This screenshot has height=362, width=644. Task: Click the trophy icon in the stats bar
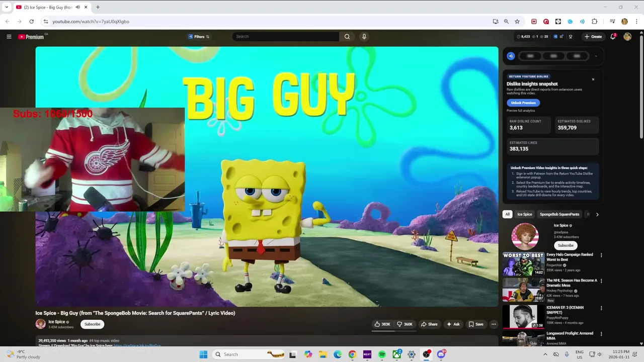pyautogui.click(x=571, y=37)
